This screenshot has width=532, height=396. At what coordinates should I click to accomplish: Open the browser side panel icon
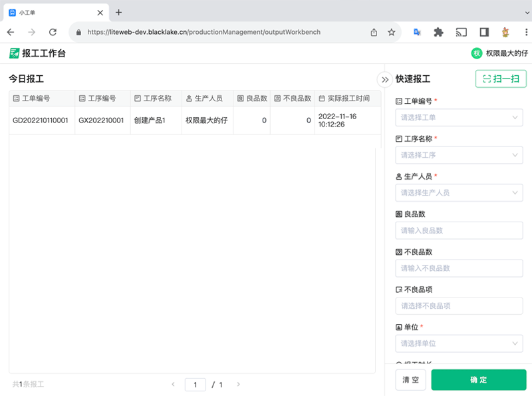(x=483, y=31)
